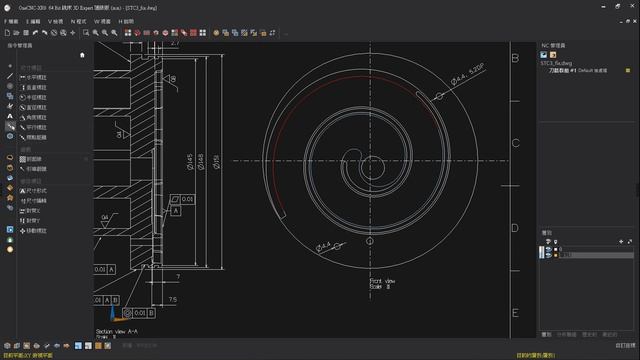The height and width of the screenshot is (360, 640).
Task: Toggle the yellow square on toolpath group #1
Action: coord(628,71)
